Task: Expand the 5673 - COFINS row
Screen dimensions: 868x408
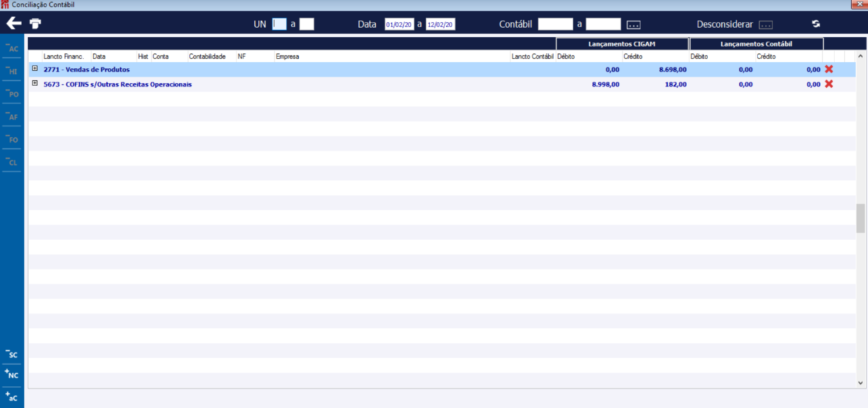Action: point(35,83)
